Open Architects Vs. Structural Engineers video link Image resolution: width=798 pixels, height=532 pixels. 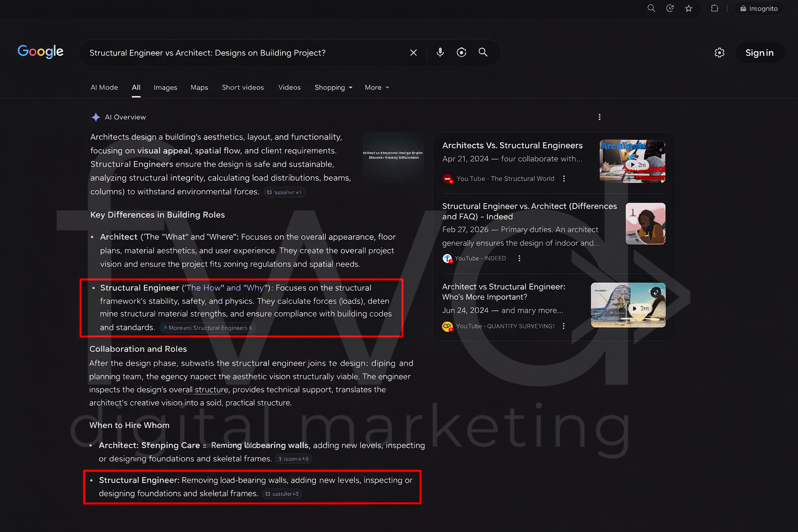click(512, 145)
